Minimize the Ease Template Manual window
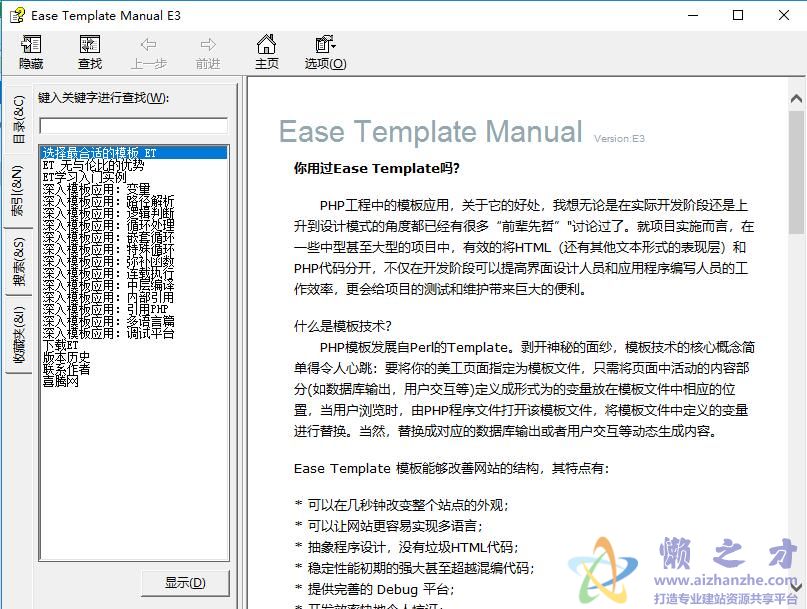This screenshot has height=609, width=807. [x=693, y=15]
